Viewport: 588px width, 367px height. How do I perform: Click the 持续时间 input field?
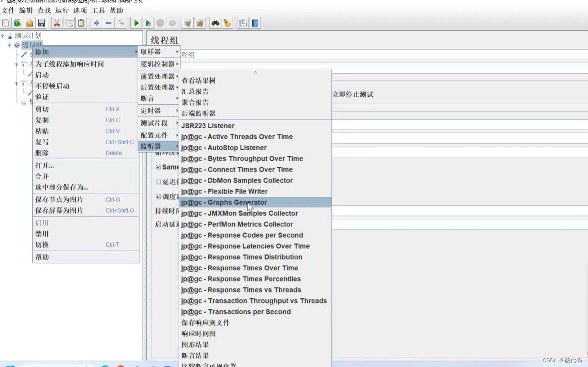460,211
